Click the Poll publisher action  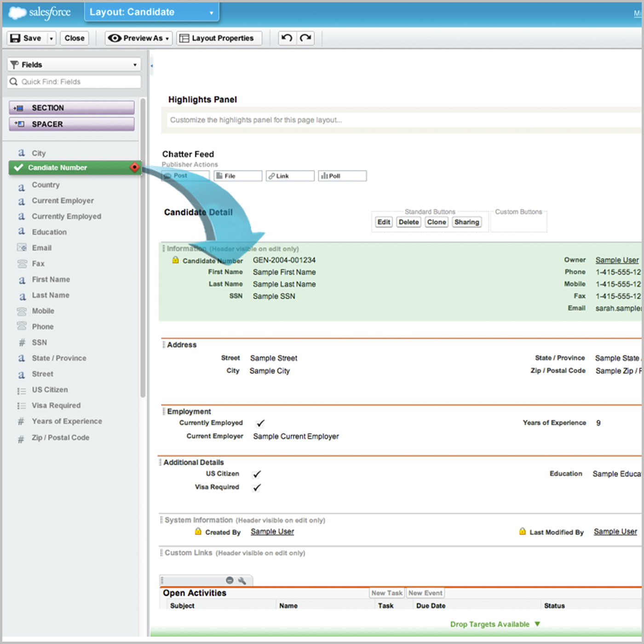point(342,176)
